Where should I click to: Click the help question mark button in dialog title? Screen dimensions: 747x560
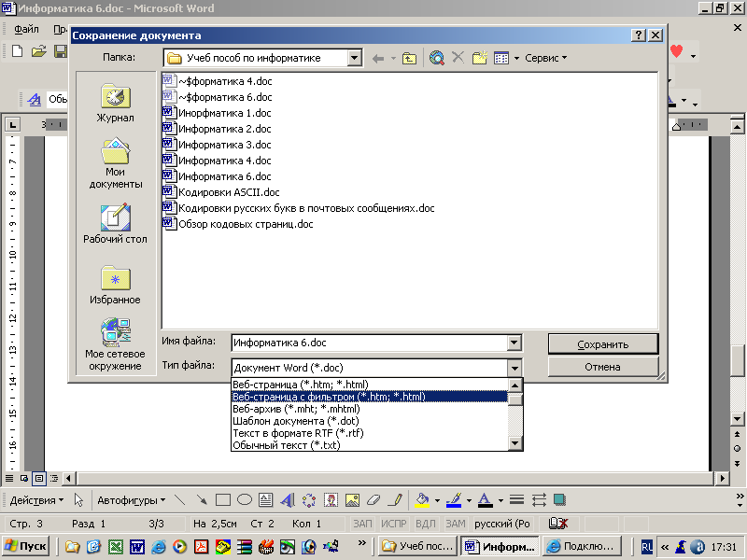638,35
